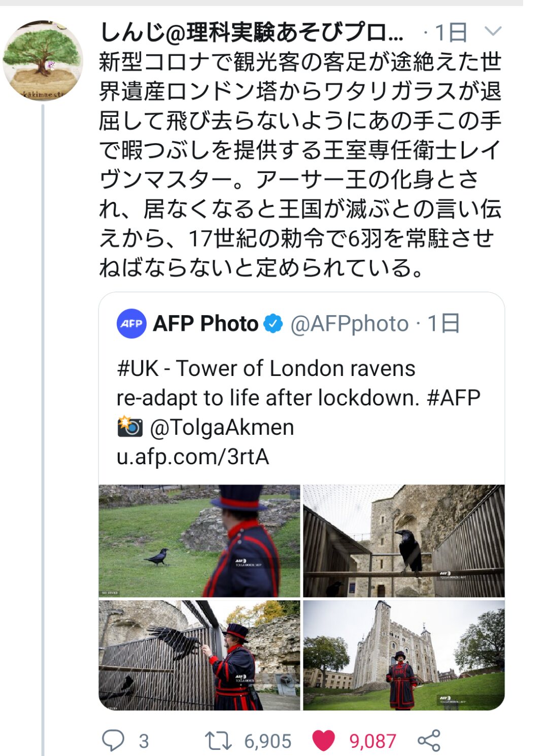View photo of Yeoman Warder before White Tower

coord(404,655)
